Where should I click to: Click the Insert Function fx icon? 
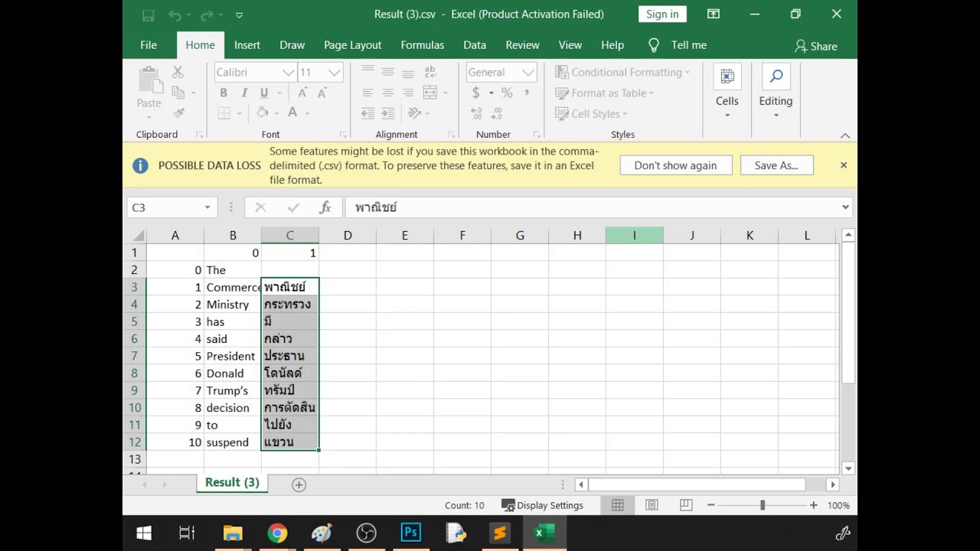coord(325,207)
